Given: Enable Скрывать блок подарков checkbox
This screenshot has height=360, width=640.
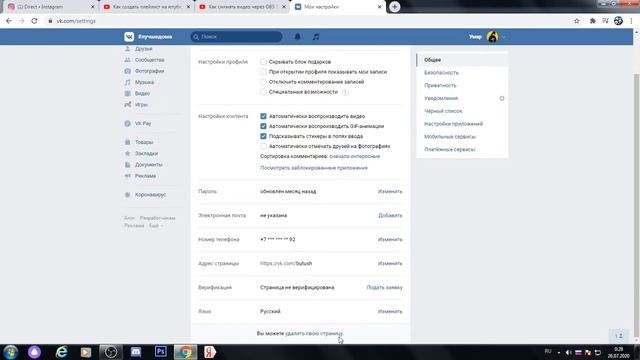Looking at the screenshot, I should point(263,62).
